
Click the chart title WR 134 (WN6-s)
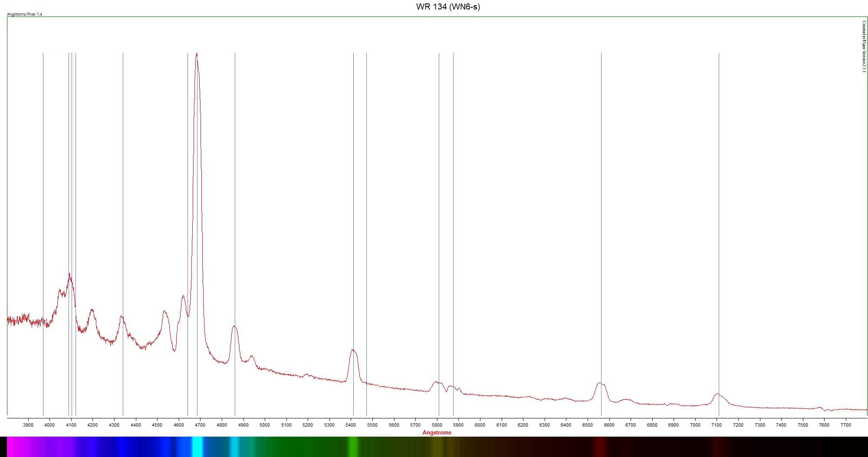coord(448,7)
